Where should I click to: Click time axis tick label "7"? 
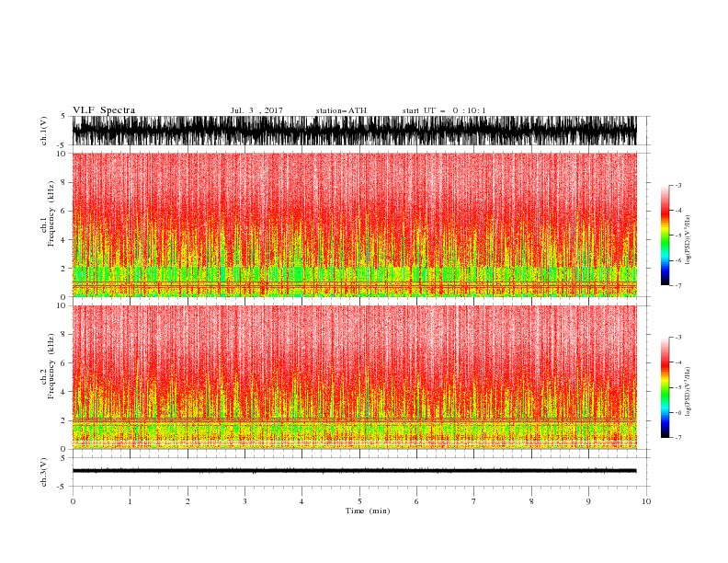[x=474, y=501]
